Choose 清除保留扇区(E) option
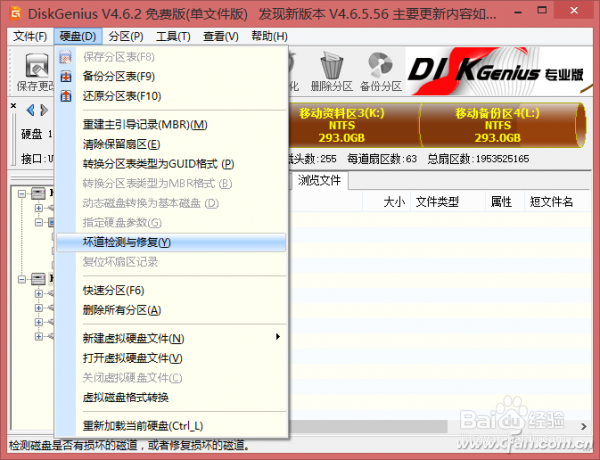The width and height of the screenshot is (600, 460). pos(171,144)
